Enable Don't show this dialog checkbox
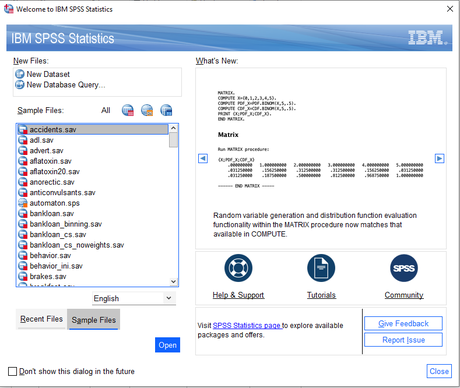The height and width of the screenshot is (388, 460). (x=12, y=371)
